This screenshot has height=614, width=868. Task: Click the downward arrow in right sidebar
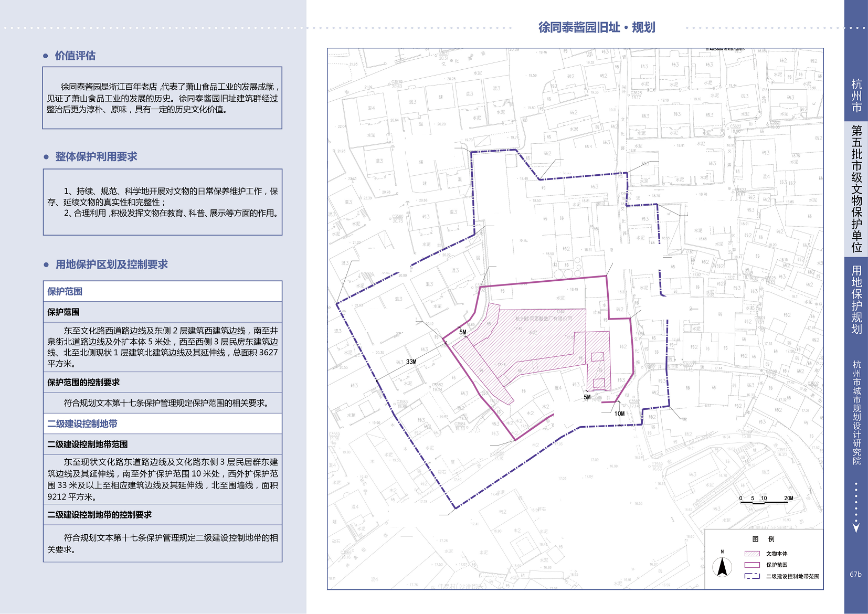pos(856,527)
